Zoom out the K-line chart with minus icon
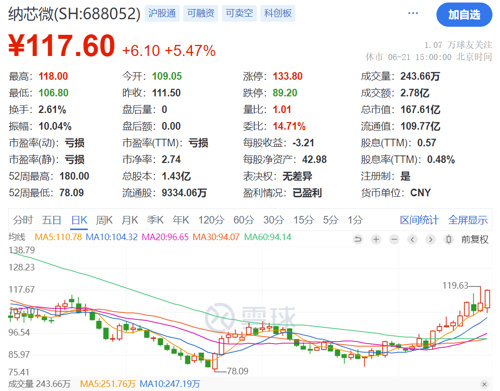This screenshot has height=391, width=500. click(394, 239)
